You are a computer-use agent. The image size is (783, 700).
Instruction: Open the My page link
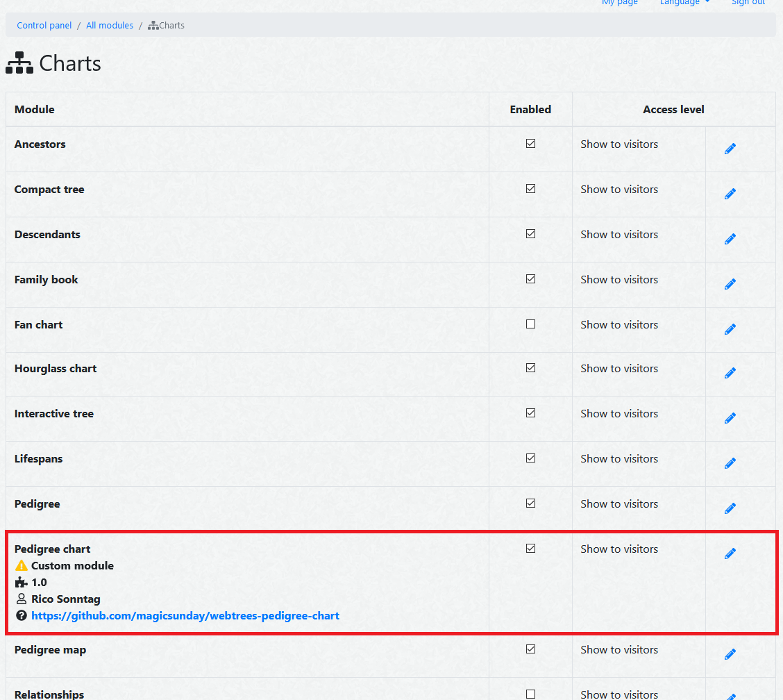click(x=620, y=3)
